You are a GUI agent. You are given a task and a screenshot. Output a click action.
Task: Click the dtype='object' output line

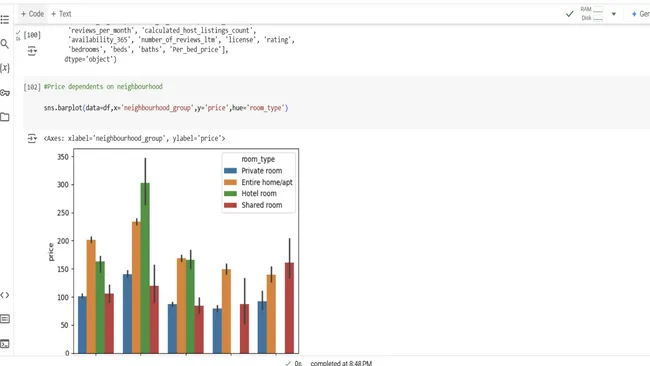pos(90,59)
